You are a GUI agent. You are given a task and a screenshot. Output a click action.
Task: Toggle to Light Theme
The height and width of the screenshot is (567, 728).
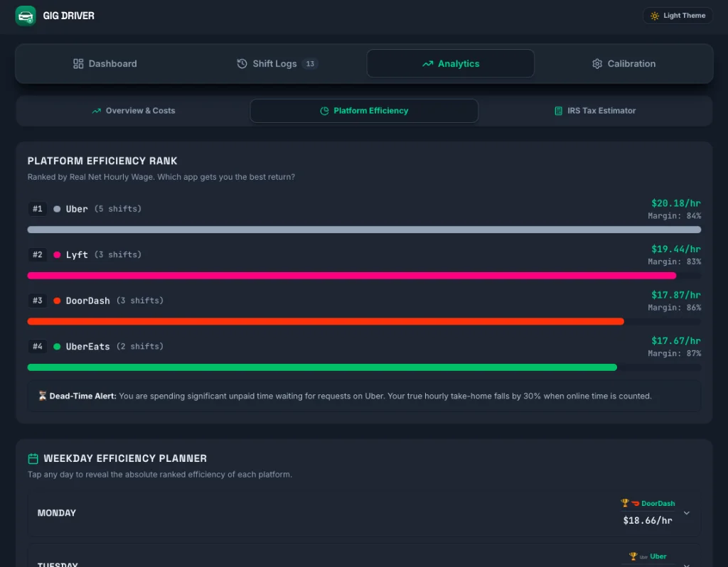pyautogui.click(x=678, y=16)
